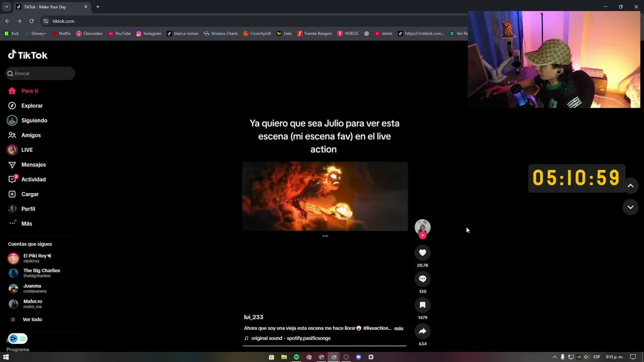Focus the Buscar search field
Viewport: 644px width, 362px height.
[x=40, y=73]
